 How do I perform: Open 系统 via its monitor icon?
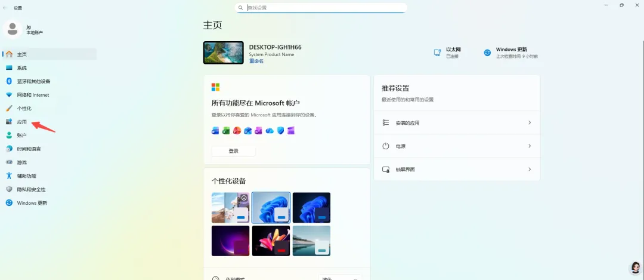click(9, 68)
